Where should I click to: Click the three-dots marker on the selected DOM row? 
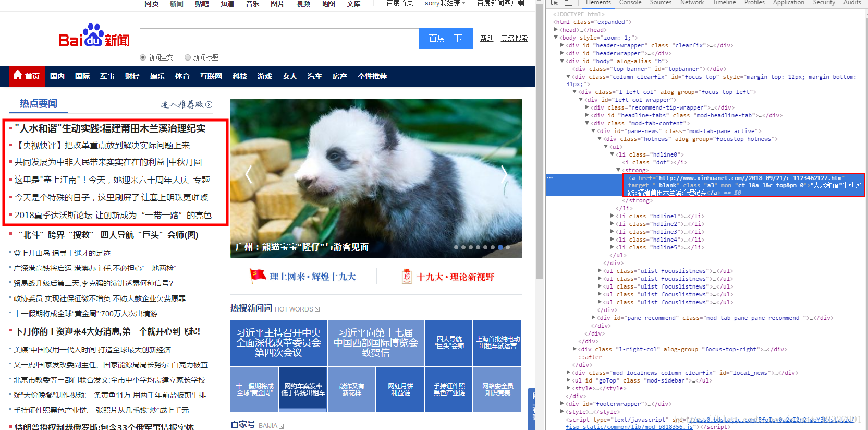(x=549, y=178)
